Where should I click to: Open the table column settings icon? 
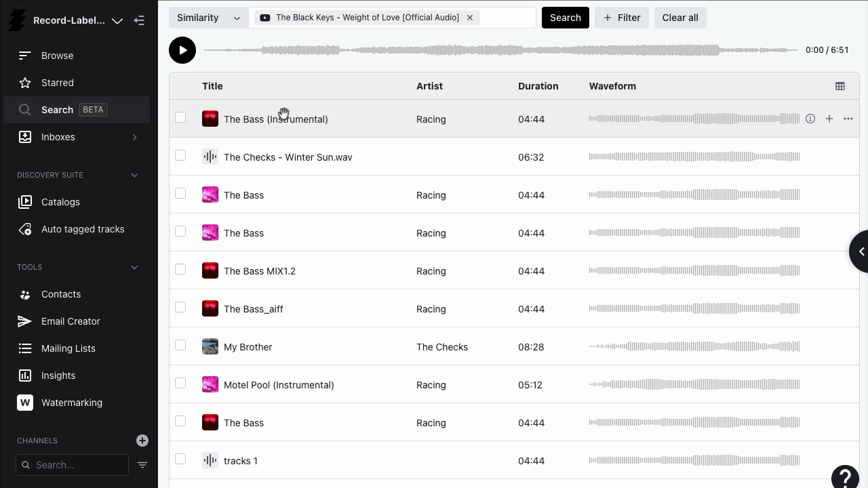pos(840,86)
